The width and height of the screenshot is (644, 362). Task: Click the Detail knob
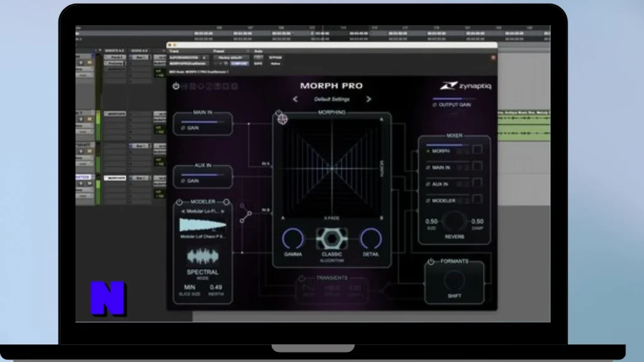click(x=371, y=239)
